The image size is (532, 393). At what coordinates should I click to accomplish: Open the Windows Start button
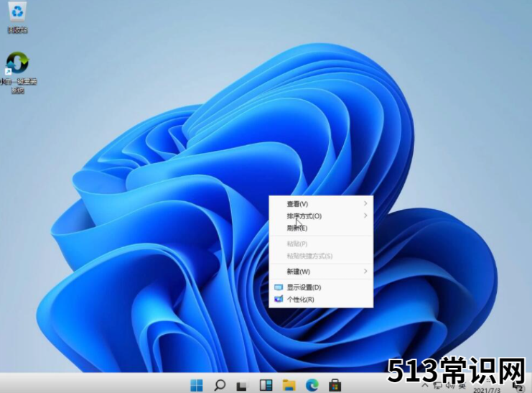(197, 385)
